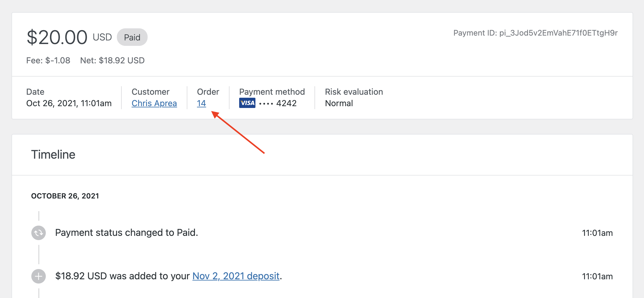Click the Visa card logo icon
Screen dimensions: 644x298
click(247, 103)
